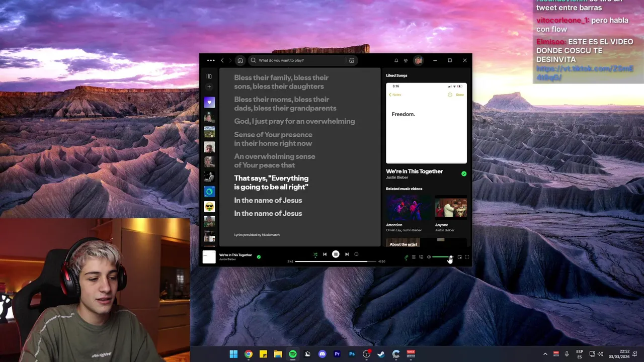
Task: Open Photoshop from the taskbar
Action: (352, 354)
